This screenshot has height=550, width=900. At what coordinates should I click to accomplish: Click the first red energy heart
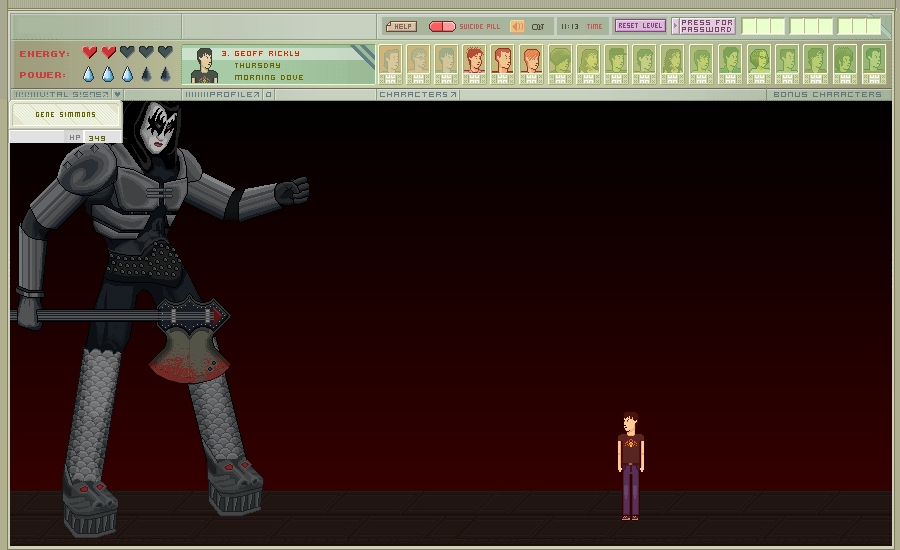point(90,53)
